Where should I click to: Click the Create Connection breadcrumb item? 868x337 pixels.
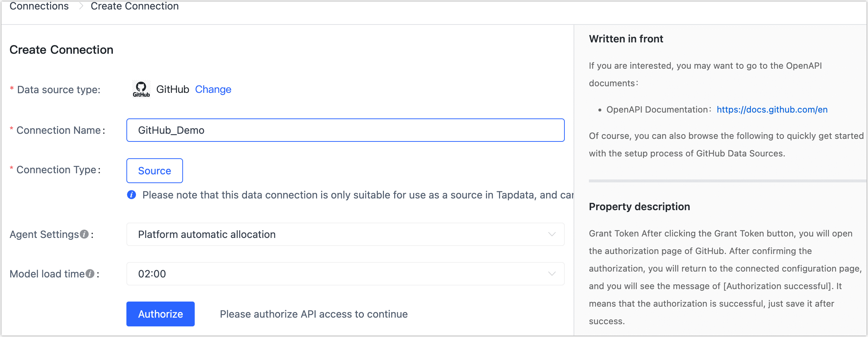point(134,6)
